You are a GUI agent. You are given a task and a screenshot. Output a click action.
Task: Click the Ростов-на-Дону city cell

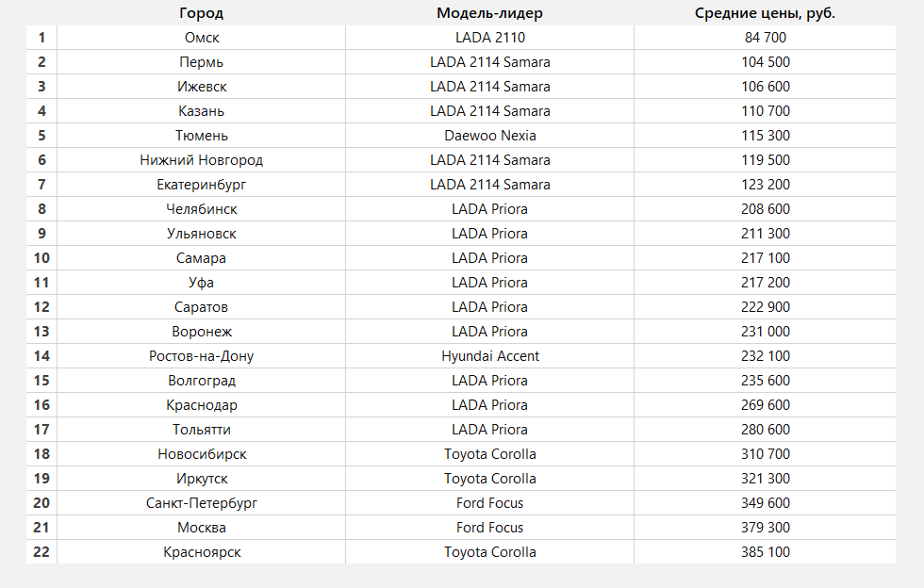tap(202, 356)
